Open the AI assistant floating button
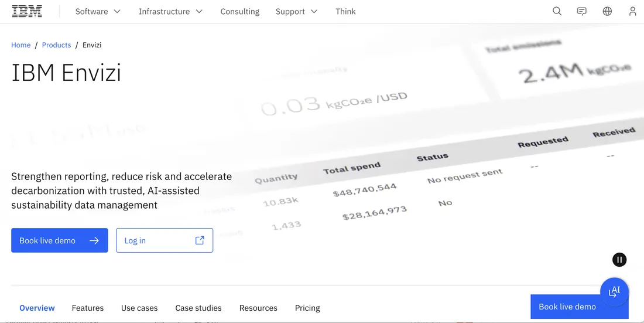 click(614, 292)
